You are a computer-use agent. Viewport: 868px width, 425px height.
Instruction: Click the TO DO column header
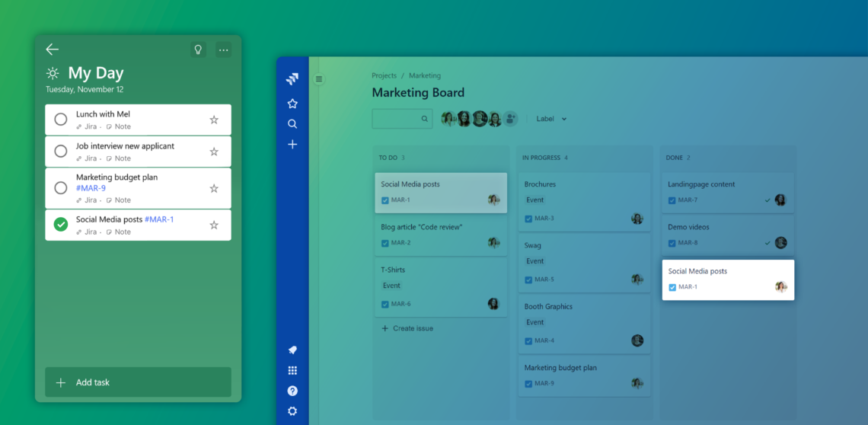coord(388,158)
